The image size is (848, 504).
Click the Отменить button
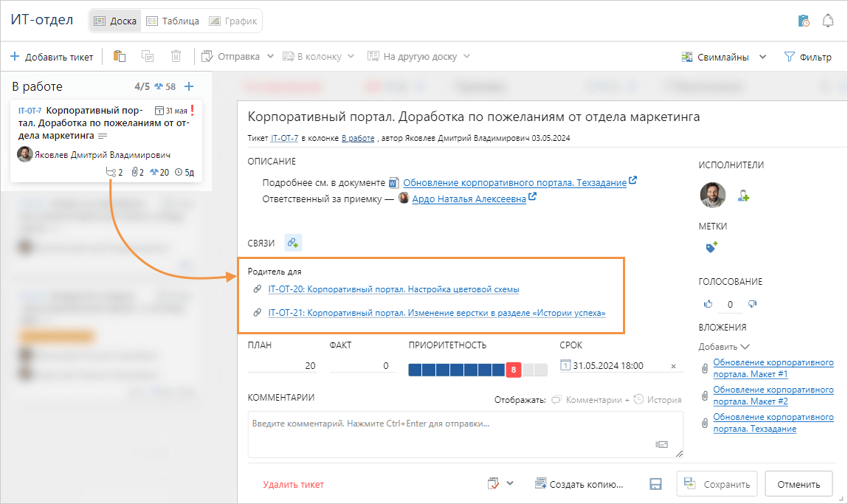(799, 484)
